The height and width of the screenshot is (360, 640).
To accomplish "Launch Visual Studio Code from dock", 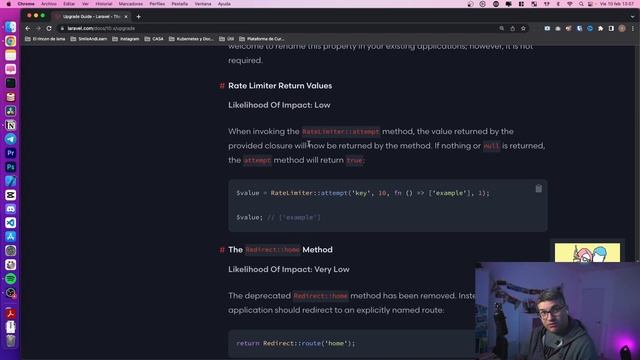I will pos(11,223).
